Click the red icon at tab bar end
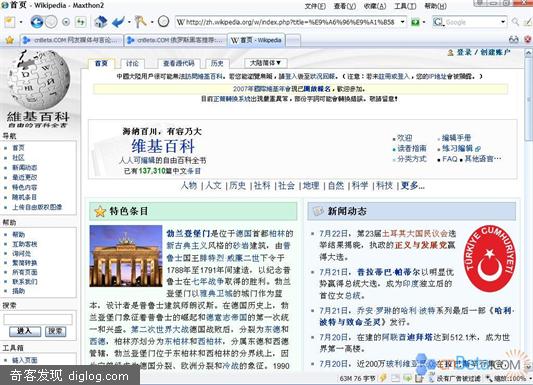Viewport: 533px width, 385px height. (x=528, y=40)
